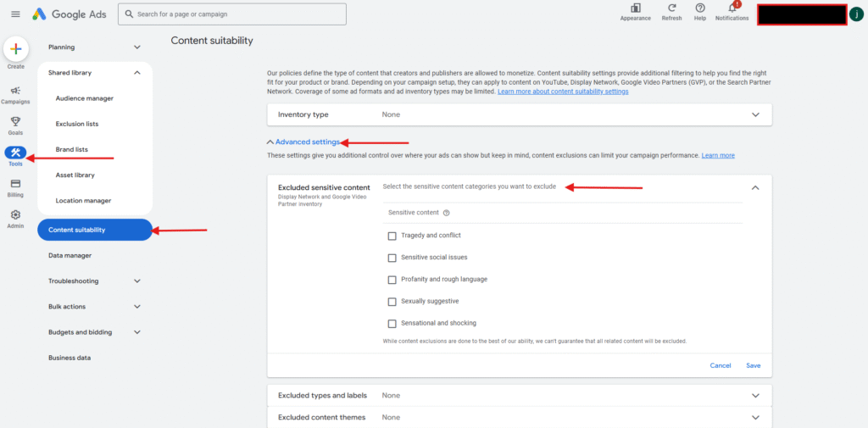Click the Appearance icon
Image resolution: width=868 pixels, height=428 pixels.
click(x=636, y=8)
